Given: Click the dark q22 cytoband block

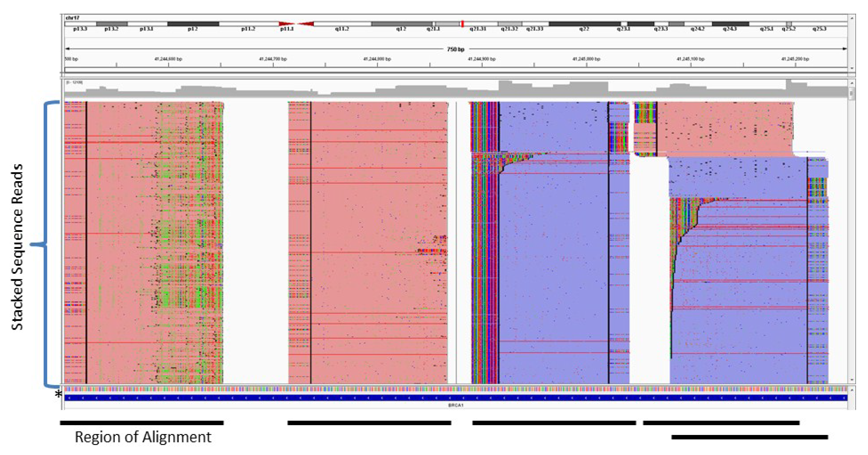Looking at the screenshot, I should click(x=585, y=24).
